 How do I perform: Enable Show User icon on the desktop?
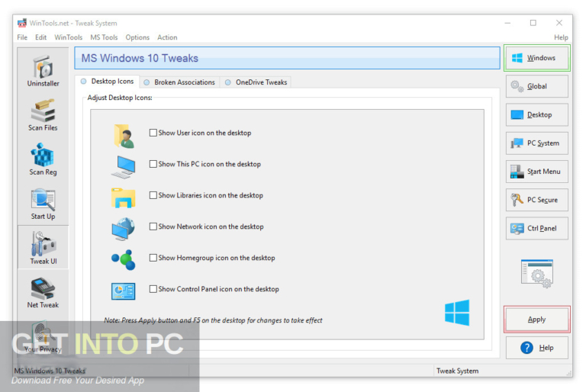pyautogui.click(x=153, y=133)
